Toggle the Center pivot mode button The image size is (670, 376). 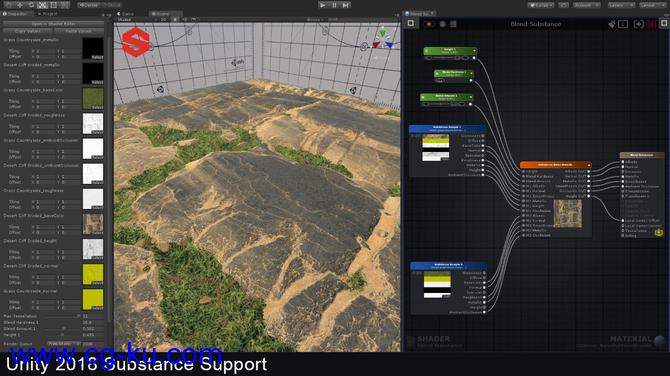tap(89, 5)
